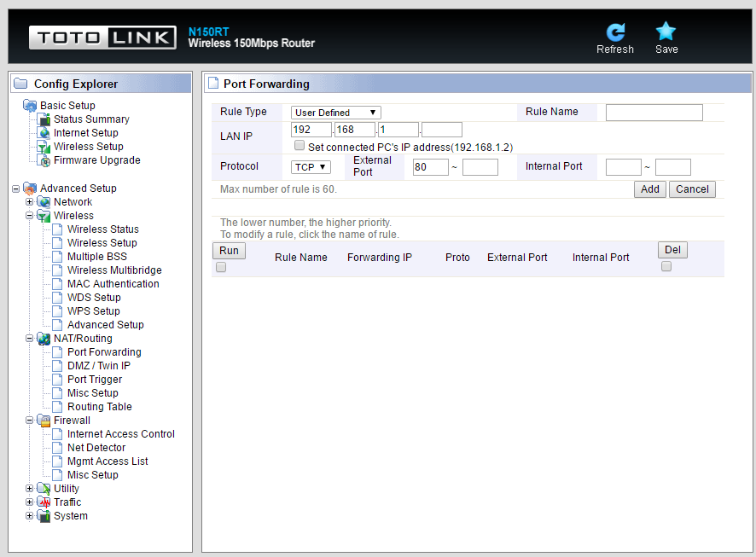756x557 pixels.
Task: Click the LAN IP first octet field 192
Action: point(311,130)
